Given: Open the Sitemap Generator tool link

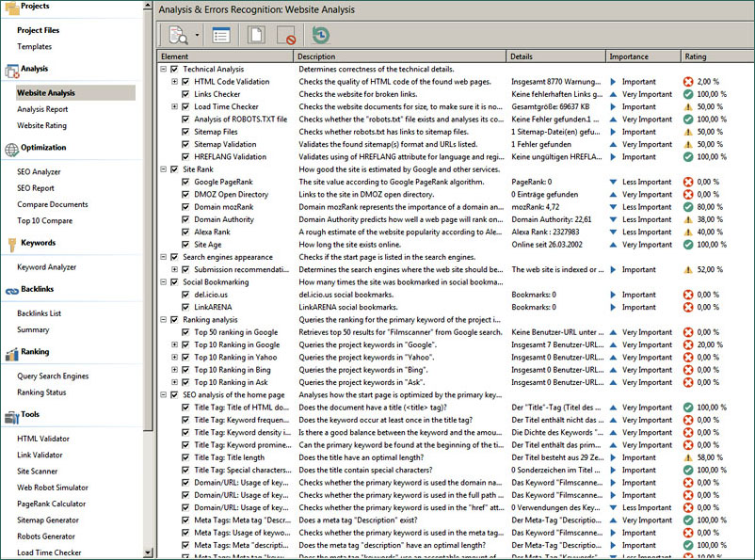Looking at the screenshot, I should (46, 520).
